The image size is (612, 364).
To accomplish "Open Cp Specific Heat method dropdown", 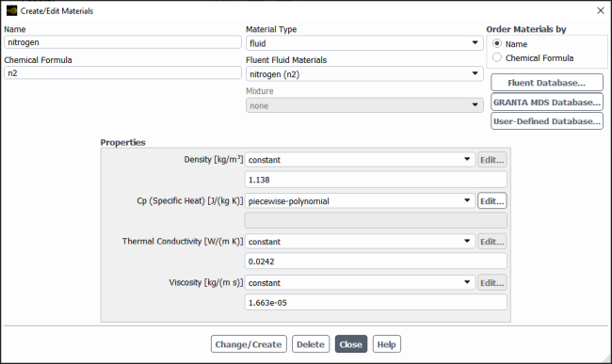I will [360, 200].
